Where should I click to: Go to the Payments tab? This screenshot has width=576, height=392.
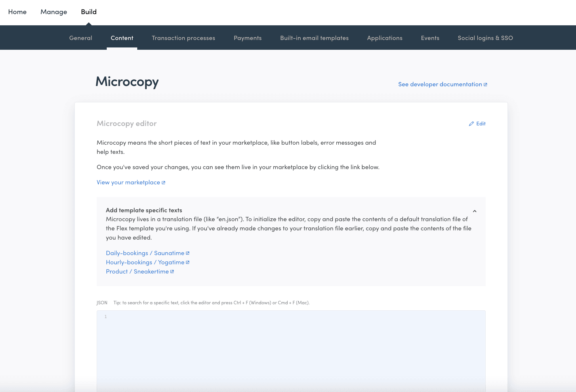coord(247,38)
